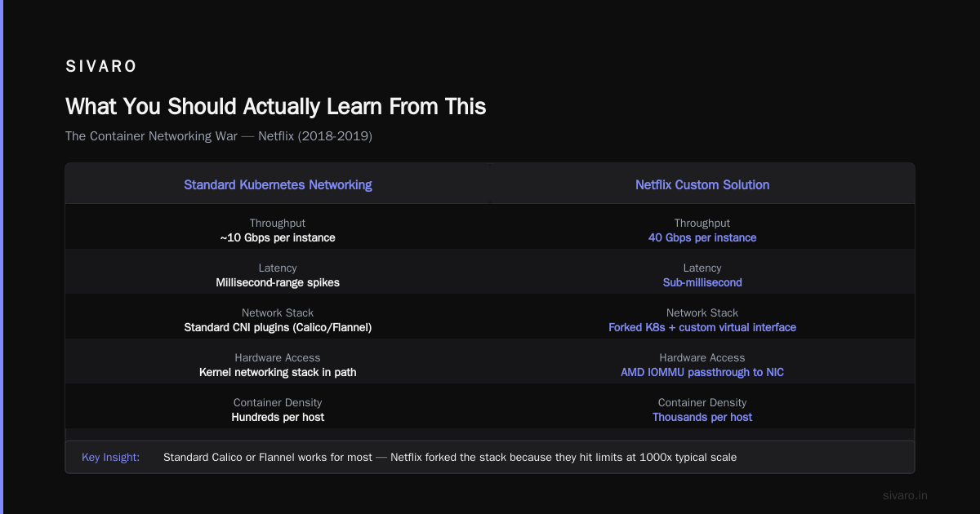Click the 40 Gbps per instance value
Viewport: 980px width, 514px height.
pyautogui.click(x=702, y=237)
